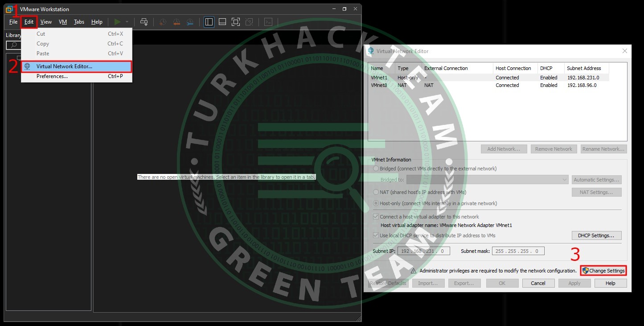Click the Send Ctrl+Alt+Del toolbar icon
Viewport: 644px width, 326px height.
144,21
